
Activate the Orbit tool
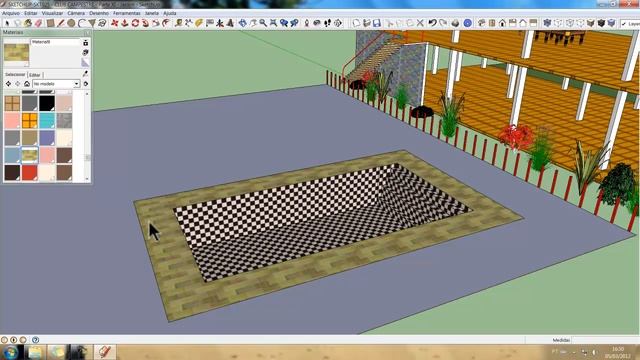[242, 23]
